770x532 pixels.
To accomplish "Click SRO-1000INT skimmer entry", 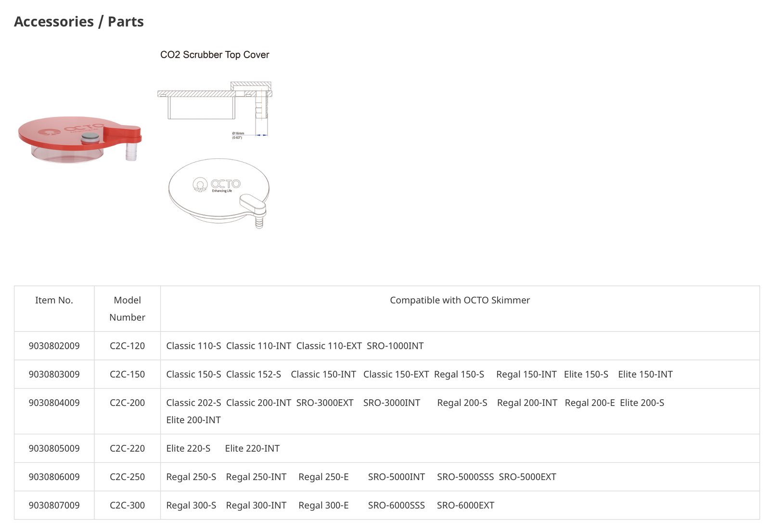I will (x=395, y=346).
